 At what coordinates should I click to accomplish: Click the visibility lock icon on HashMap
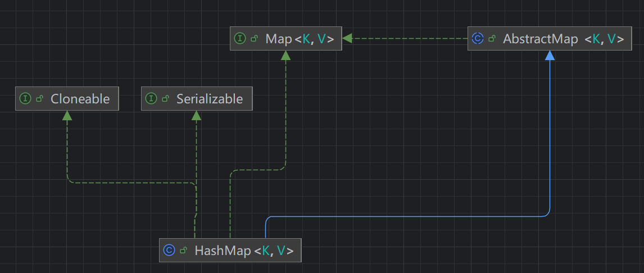pos(183,251)
